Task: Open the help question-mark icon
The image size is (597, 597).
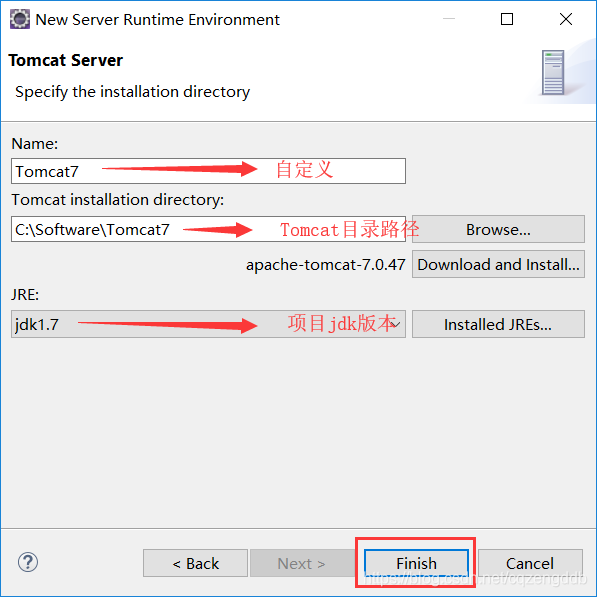Action: (x=28, y=562)
